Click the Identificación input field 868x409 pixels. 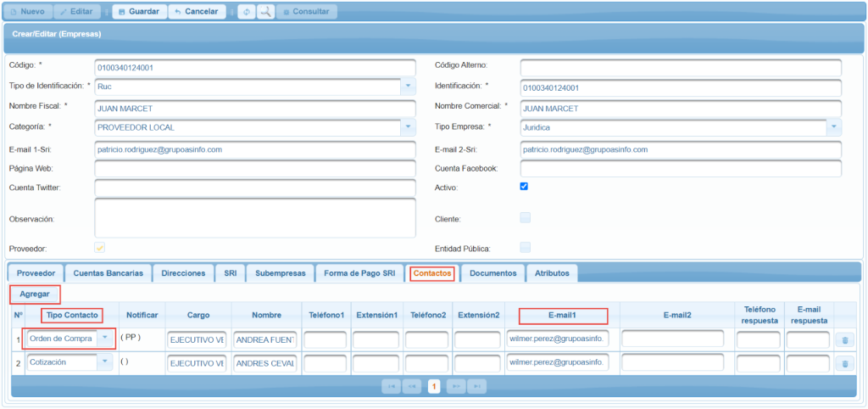[x=681, y=87]
